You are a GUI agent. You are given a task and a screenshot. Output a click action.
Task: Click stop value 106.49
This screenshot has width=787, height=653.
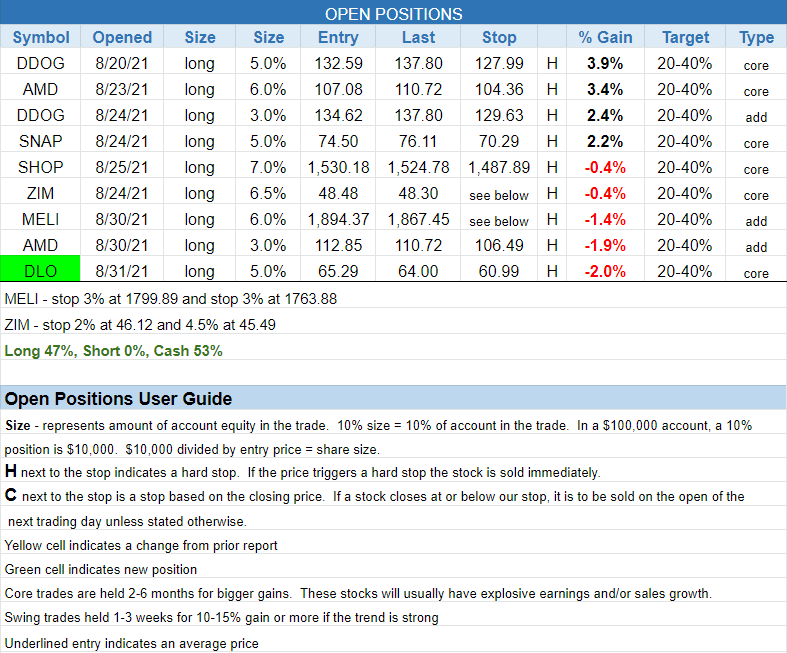499,245
